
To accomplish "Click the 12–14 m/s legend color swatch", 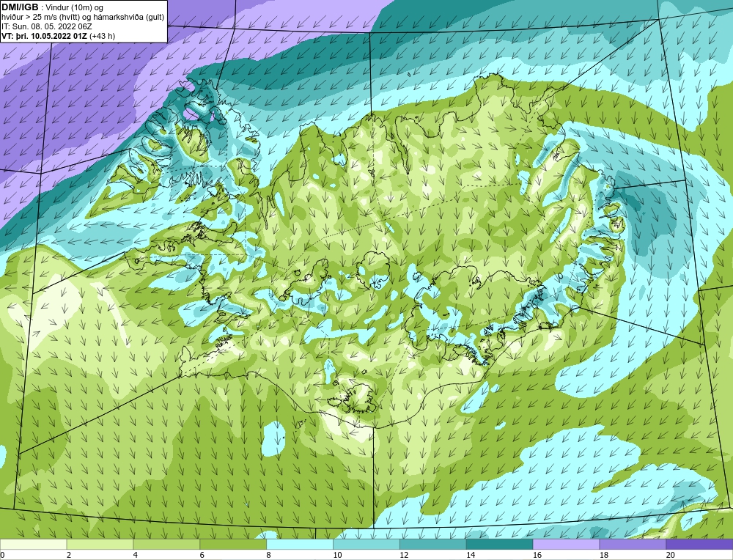I will click(433, 544).
